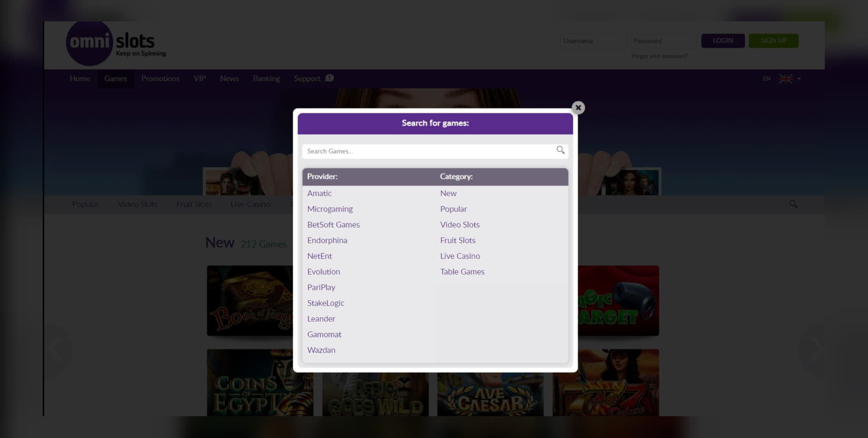
Task: Open Hot 7 Deluxe game thumbnail
Action: tap(606, 383)
